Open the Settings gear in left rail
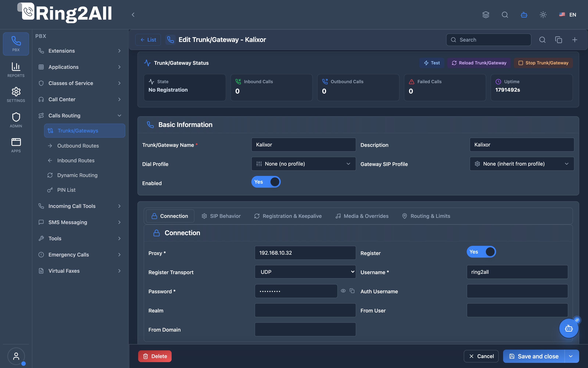 pos(16,95)
